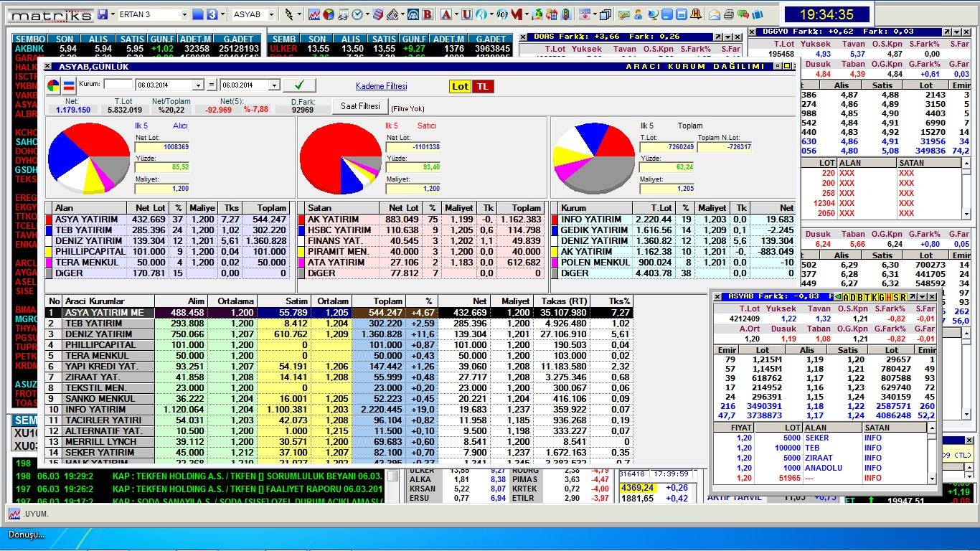The image size is (980, 551).
Task: Expand the ASYAB symbol dropdown
Action: coord(271,14)
